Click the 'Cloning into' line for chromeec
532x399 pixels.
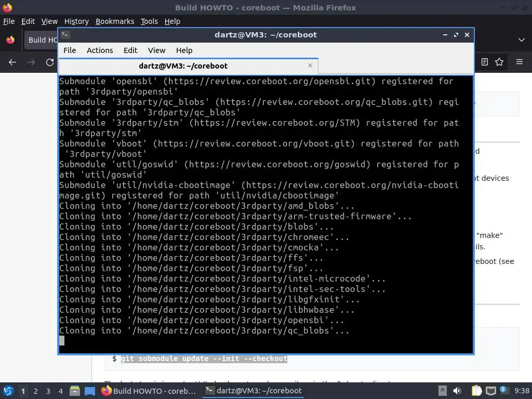pyautogui.click(x=204, y=237)
